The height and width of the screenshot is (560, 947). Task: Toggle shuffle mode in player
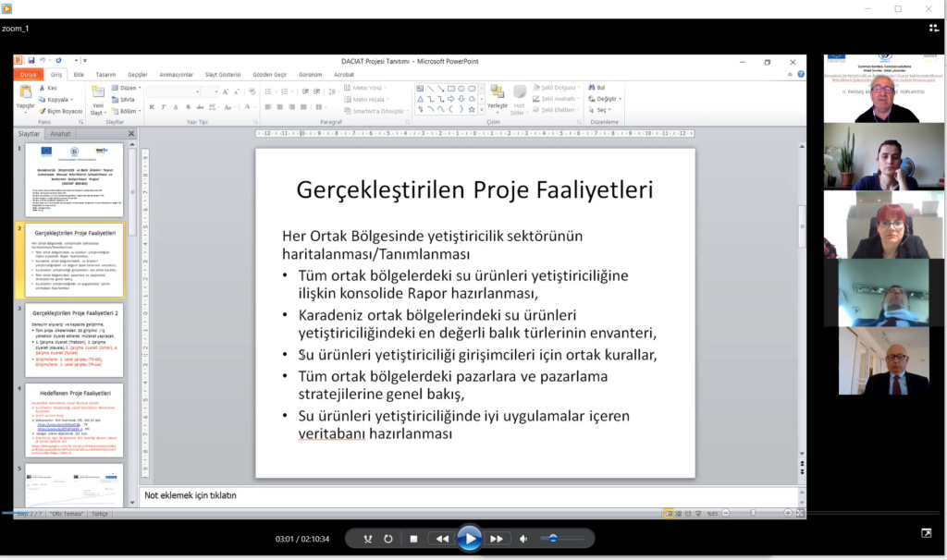click(x=367, y=539)
